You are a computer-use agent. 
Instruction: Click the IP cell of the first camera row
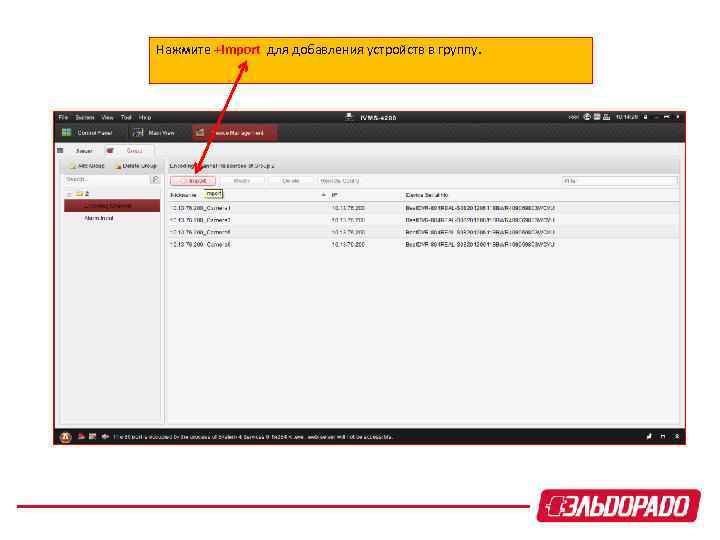coord(349,208)
